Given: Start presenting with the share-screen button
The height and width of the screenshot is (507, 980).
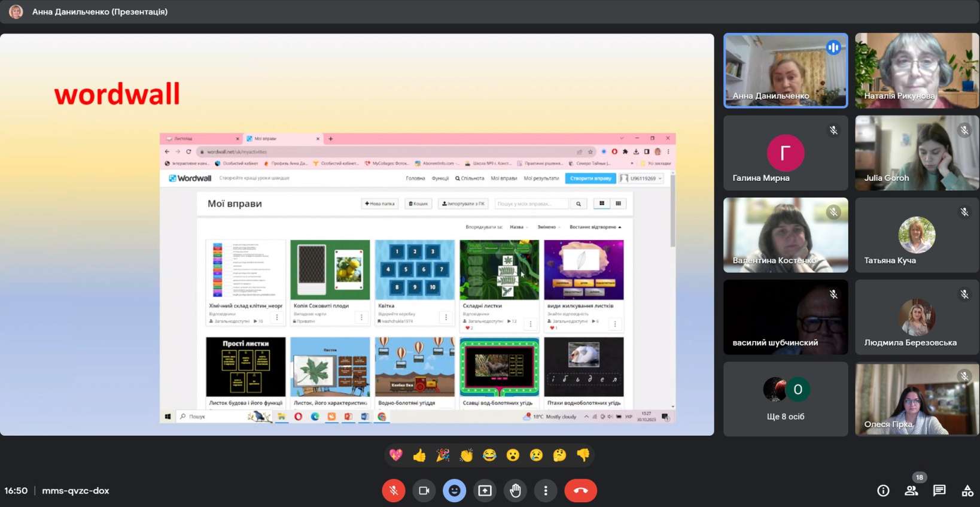Looking at the screenshot, I should [485, 490].
